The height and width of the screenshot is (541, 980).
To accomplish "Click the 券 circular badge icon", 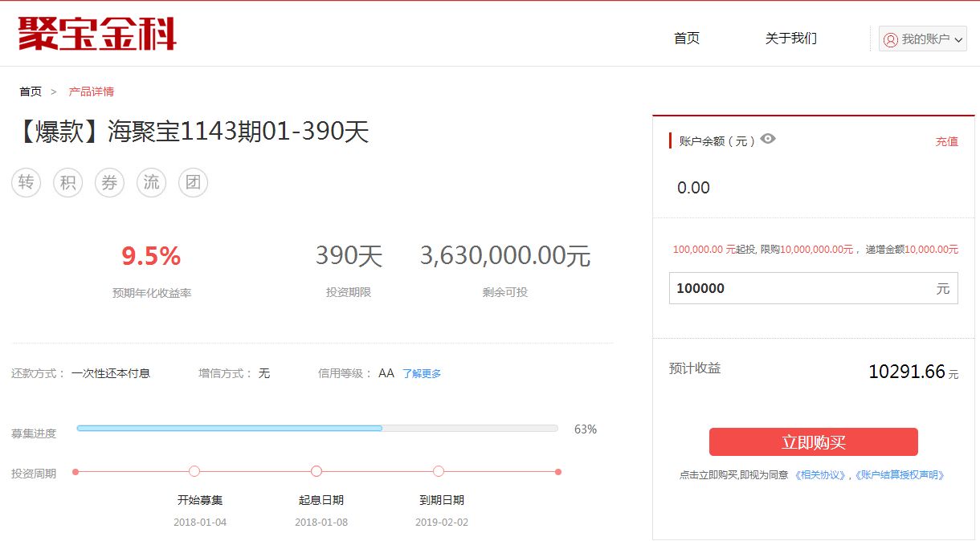I will pos(109,182).
